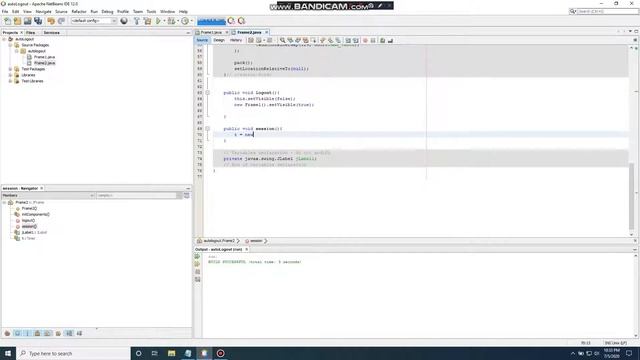
Task: Click the Windows Start button
Action: point(8,353)
